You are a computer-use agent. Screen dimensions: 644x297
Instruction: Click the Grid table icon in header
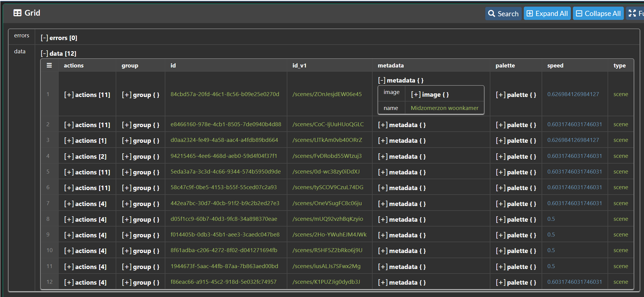pos(17,13)
